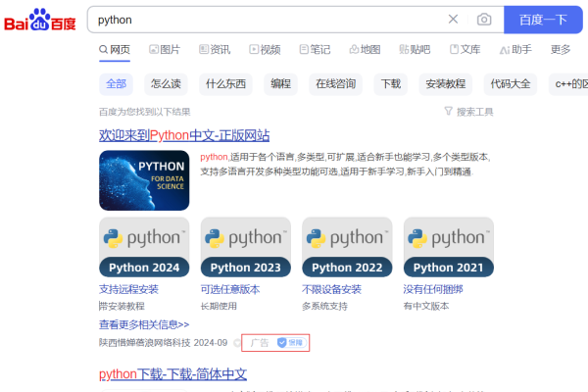Choose the 代码大全 filter chip
Viewport: 588px width, 392px height.
511,84
